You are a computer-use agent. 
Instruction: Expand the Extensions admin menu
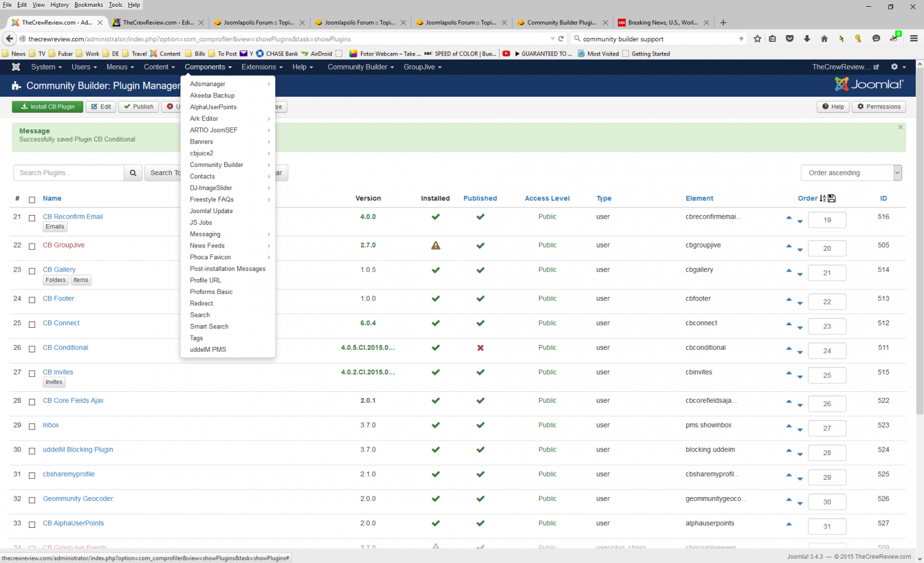tap(262, 67)
